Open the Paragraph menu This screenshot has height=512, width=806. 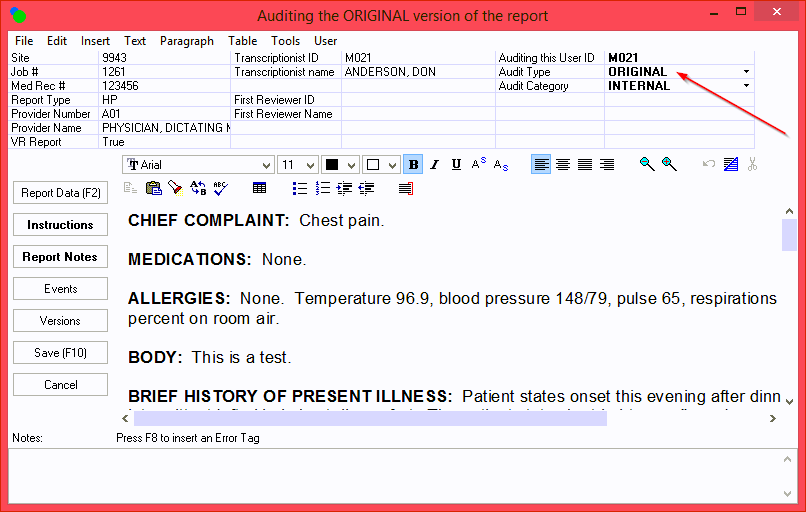point(186,41)
